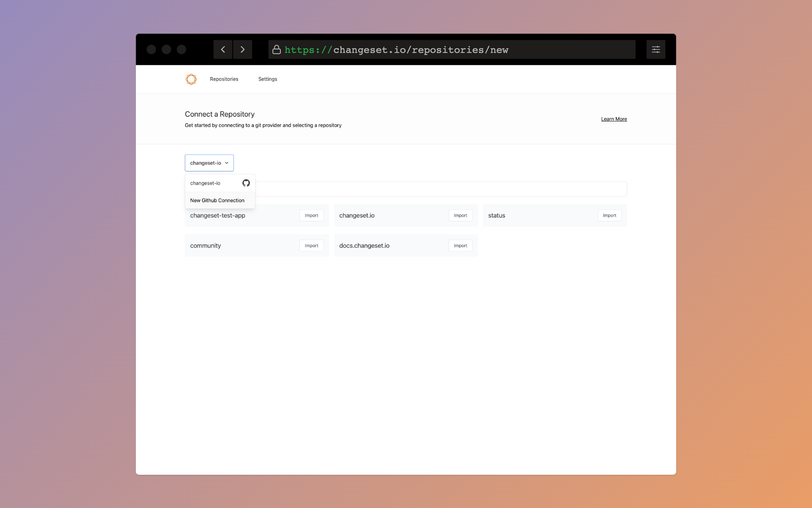Expand the changeset-io organization dropdown

click(209, 163)
